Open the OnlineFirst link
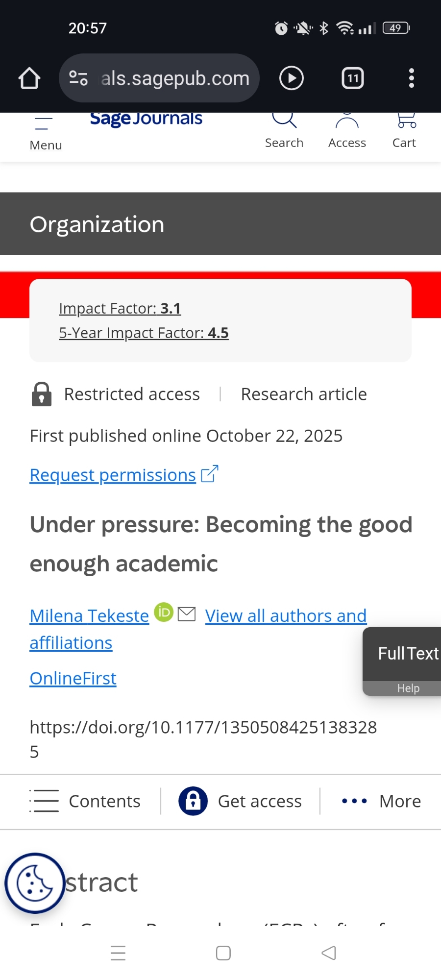 pos(73,678)
